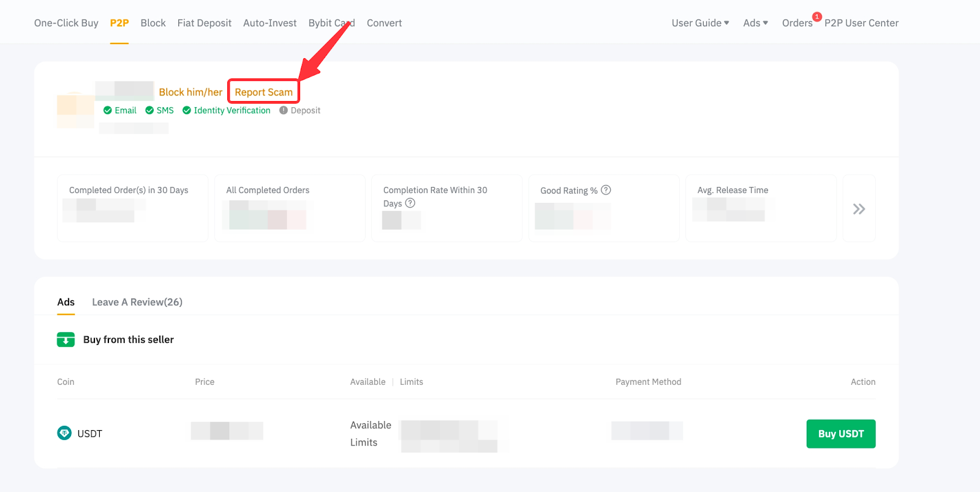This screenshot has height=492, width=980.
Task: Click the Good Rating help icon
Action: pyautogui.click(x=606, y=190)
